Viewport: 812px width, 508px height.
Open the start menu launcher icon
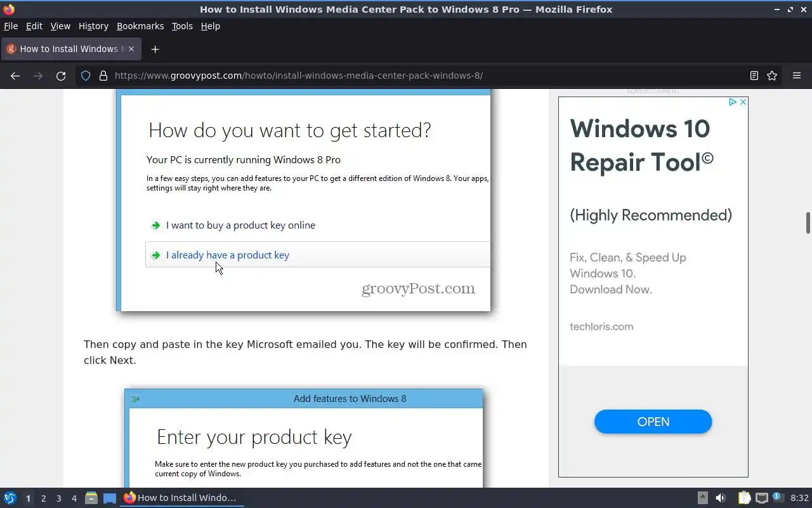[10, 498]
